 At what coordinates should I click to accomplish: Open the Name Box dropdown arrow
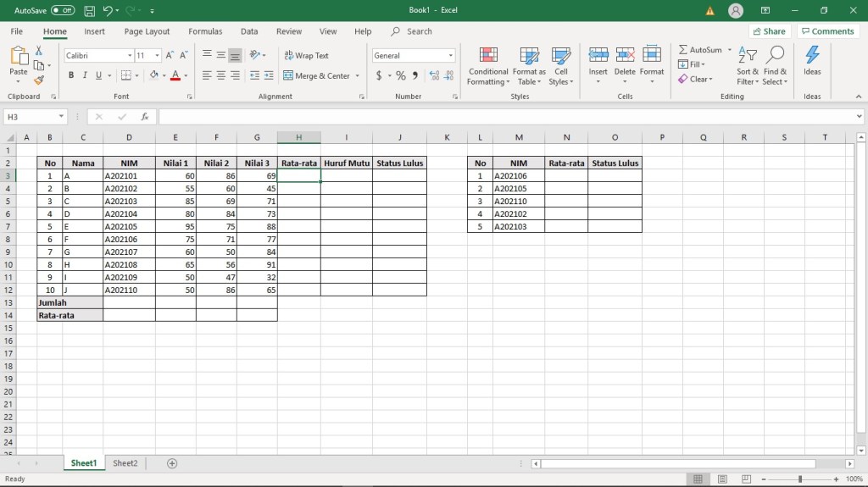(62, 117)
